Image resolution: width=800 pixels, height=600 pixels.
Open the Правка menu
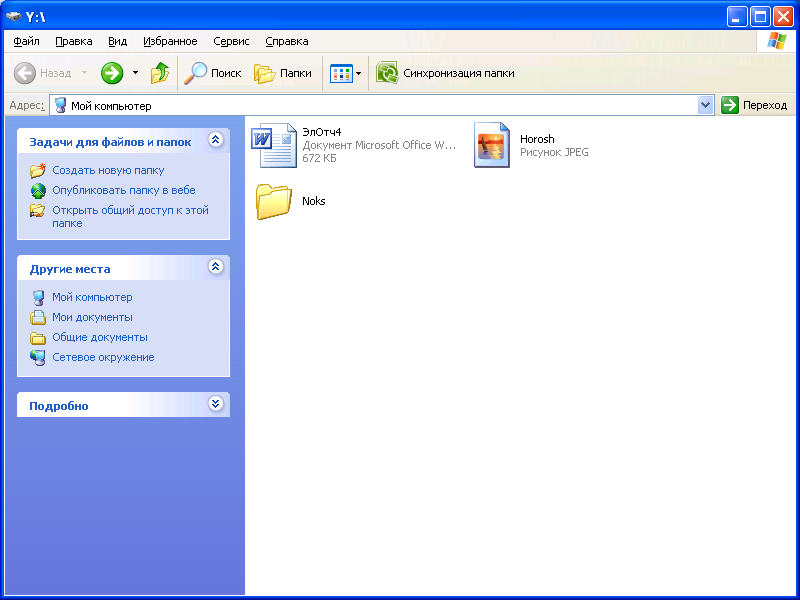pyautogui.click(x=73, y=41)
